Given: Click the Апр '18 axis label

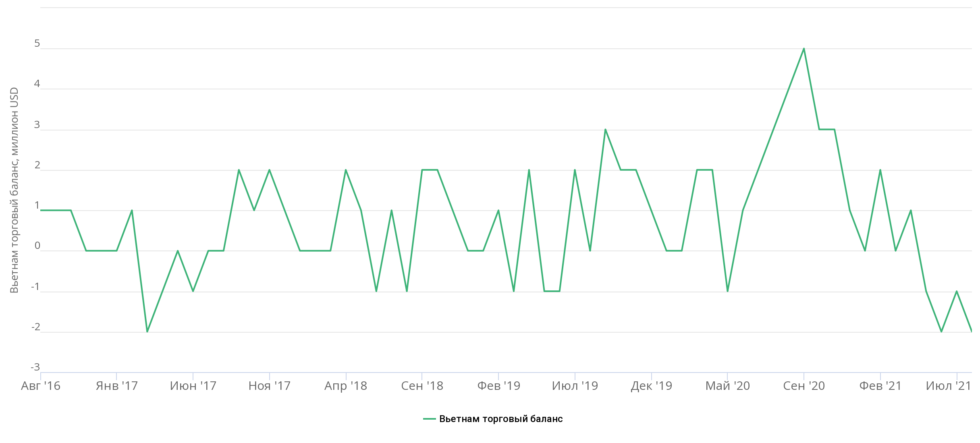Looking at the screenshot, I should [346, 386].
